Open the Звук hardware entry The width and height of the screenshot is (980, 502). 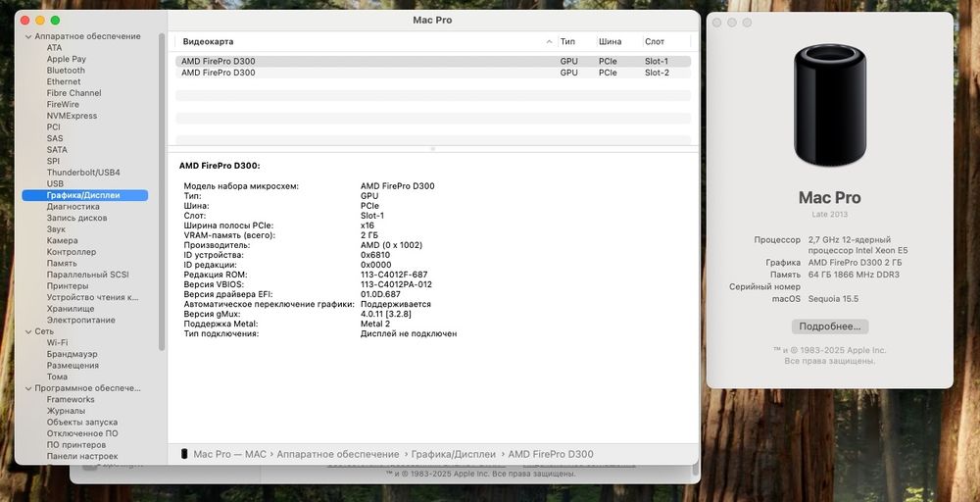pos(56,228)
